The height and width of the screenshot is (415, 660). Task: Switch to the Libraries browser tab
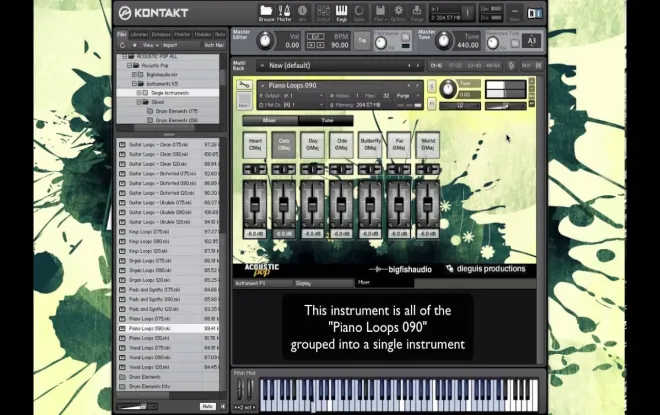pyautogui.click(x=139, y=35)
